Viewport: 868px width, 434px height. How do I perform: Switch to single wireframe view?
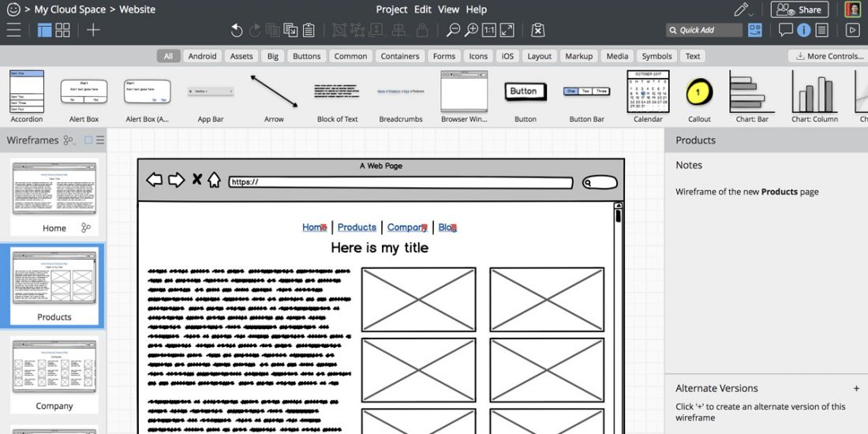pos(44,30)
